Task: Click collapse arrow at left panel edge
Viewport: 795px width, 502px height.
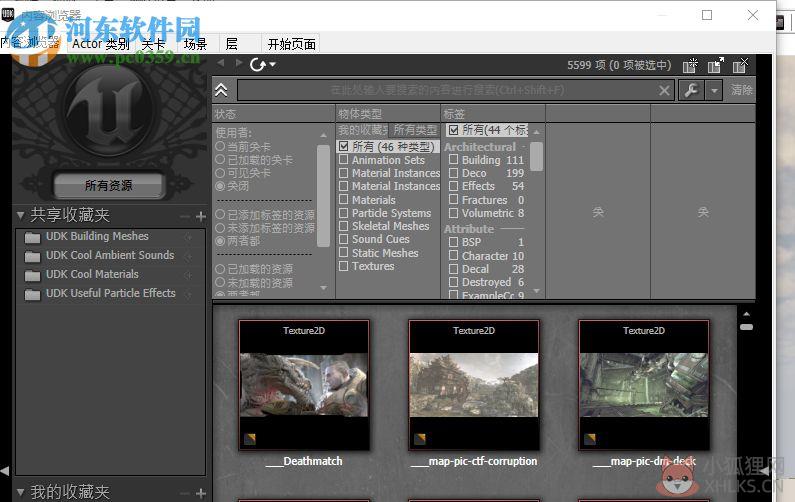Action: point(5,471)
